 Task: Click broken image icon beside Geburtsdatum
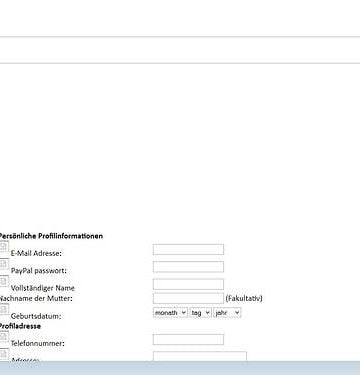pos(4,309)
